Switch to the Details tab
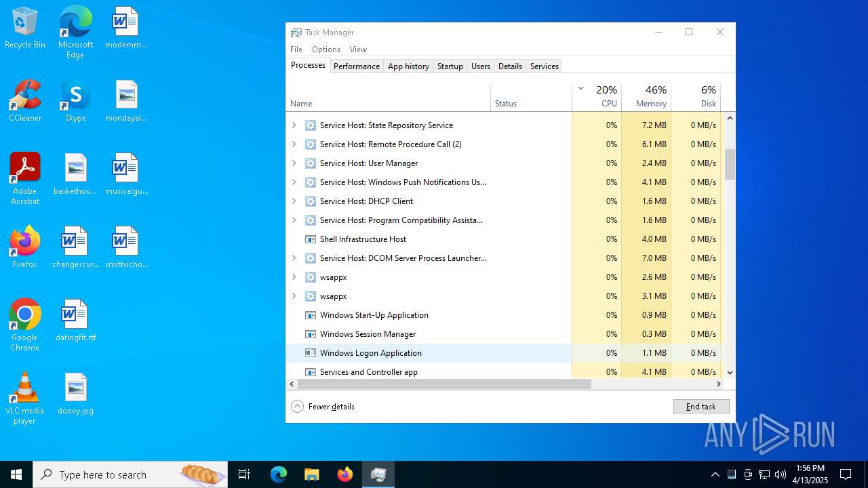The height and width of the screenshot is (488, 868). (510, 66)
